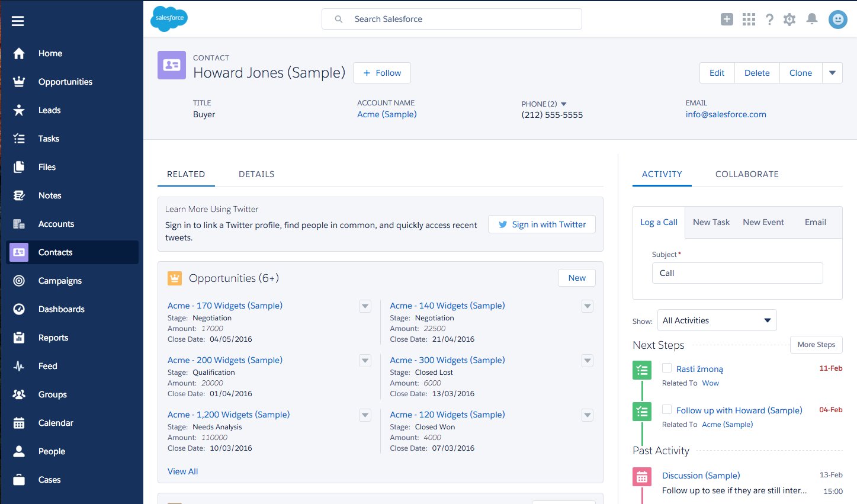Click New button in Opportunities section
This screenshot has width=857, height=504.
click(577, 278)
